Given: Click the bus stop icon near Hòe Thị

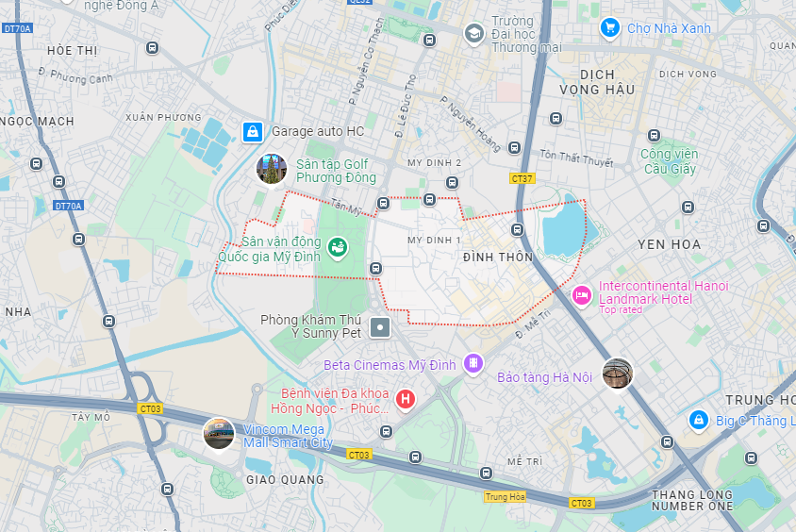Looking at the screenshot, I should click(152, 48).
